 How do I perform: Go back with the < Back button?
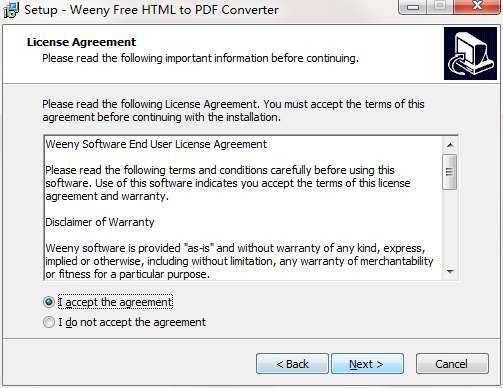(x=292, y=364)
